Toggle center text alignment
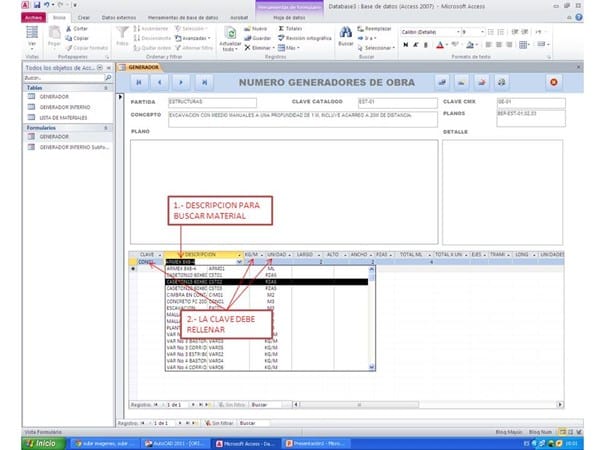The image size is (600, 450). tap(499, 45)
